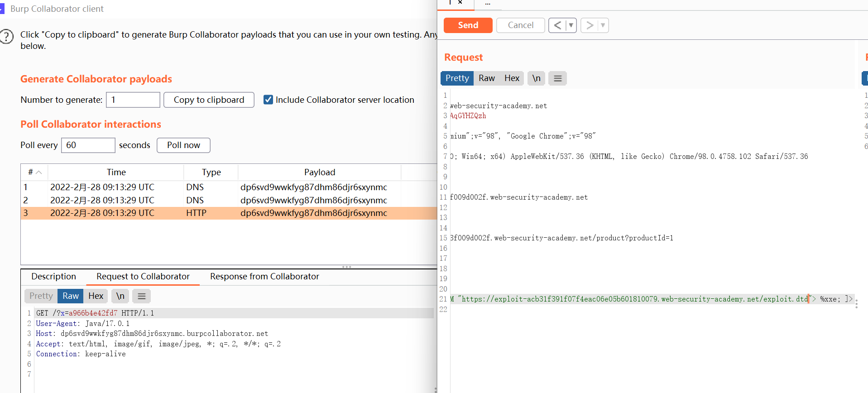Select interaction row 3 HTTP entry
The height and width of the screenshot is (393, 868).
pyautogui.click(x=229, y=213)
